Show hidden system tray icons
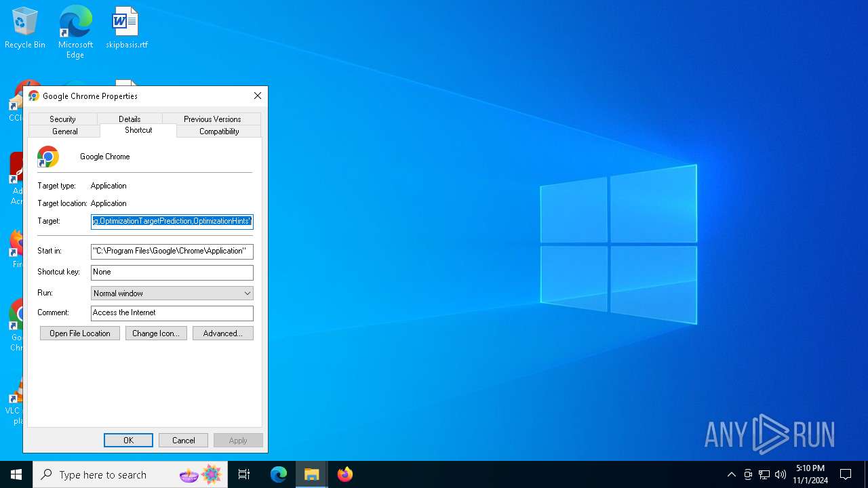 pyautogui.click(x=731, y=474)
